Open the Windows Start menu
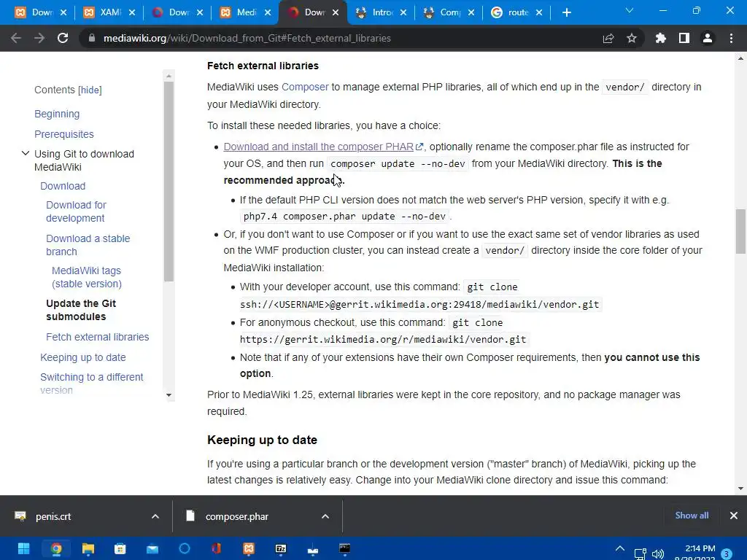The width and height of the screenshot is (747, 560). (23, 549)
